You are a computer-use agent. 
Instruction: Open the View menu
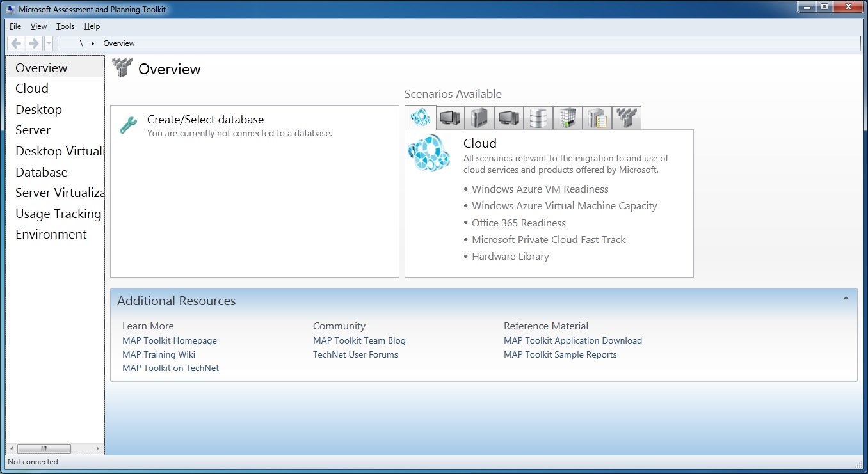38,26
